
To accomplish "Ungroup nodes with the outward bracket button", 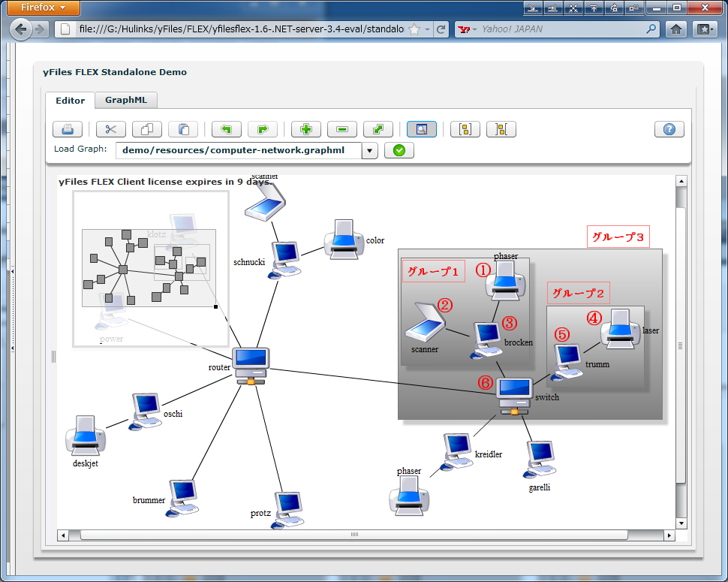I will tap(501, 129).
